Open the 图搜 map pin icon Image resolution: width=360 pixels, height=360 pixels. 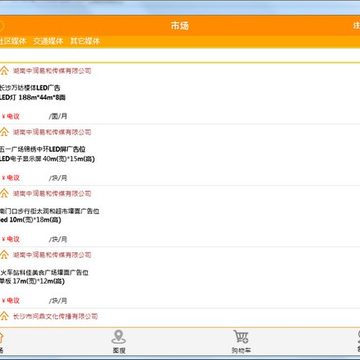click(118, 337)
